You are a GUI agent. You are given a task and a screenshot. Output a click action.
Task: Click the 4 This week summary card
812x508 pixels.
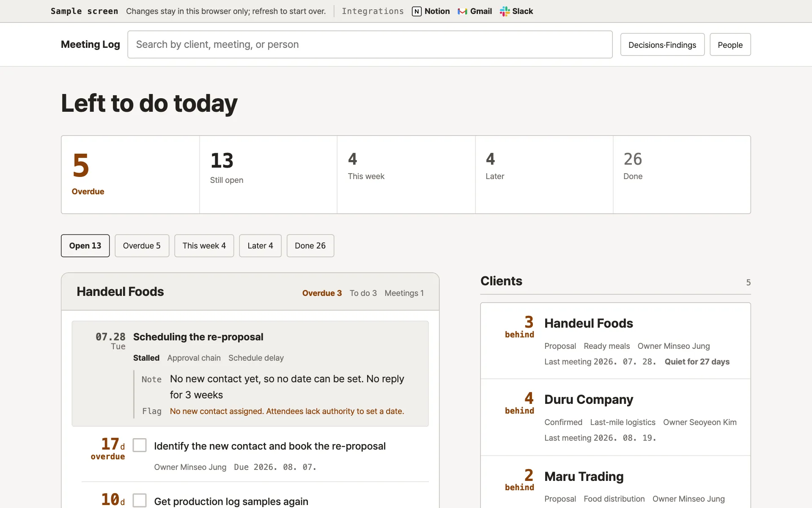pyautogui.click(x=406, y=174)
